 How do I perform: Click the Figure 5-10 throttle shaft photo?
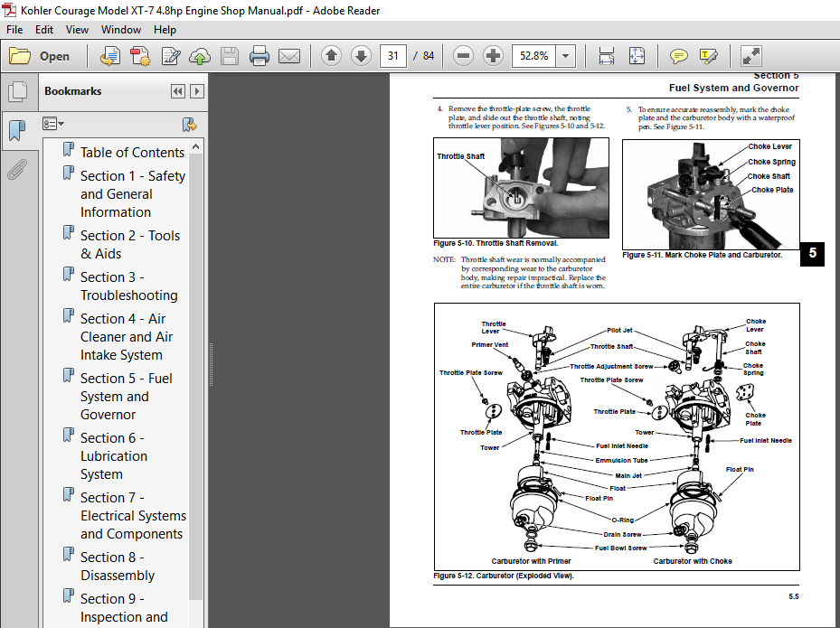coord(521,188)
